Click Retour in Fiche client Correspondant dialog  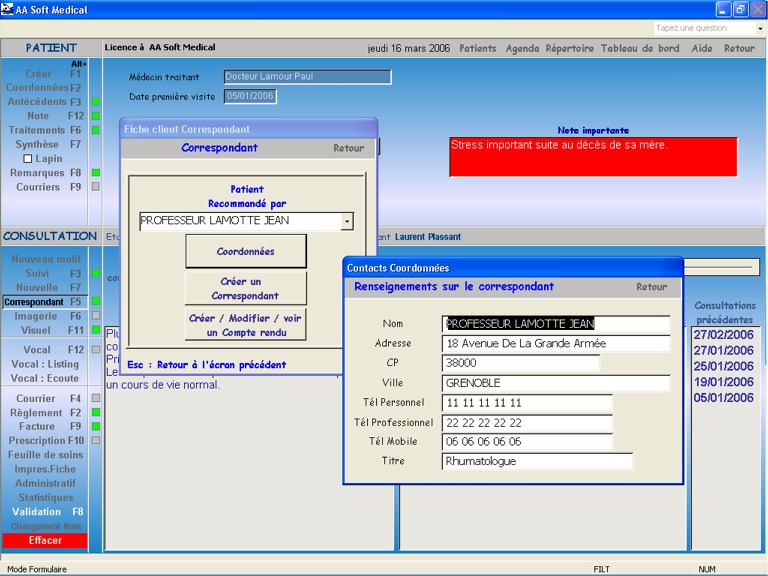(x=349, y=148)
